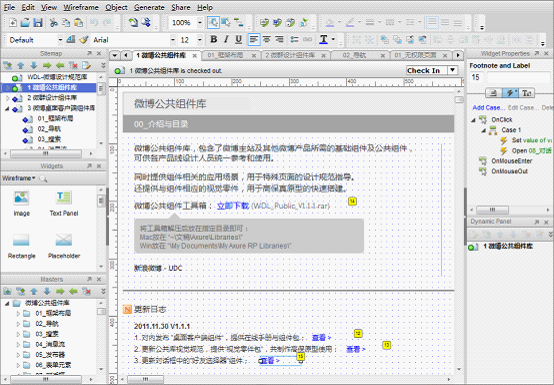Open the zoom 100% dropdown
The width and height of the screenshot is (554, 385).
(x=200, y=23)
